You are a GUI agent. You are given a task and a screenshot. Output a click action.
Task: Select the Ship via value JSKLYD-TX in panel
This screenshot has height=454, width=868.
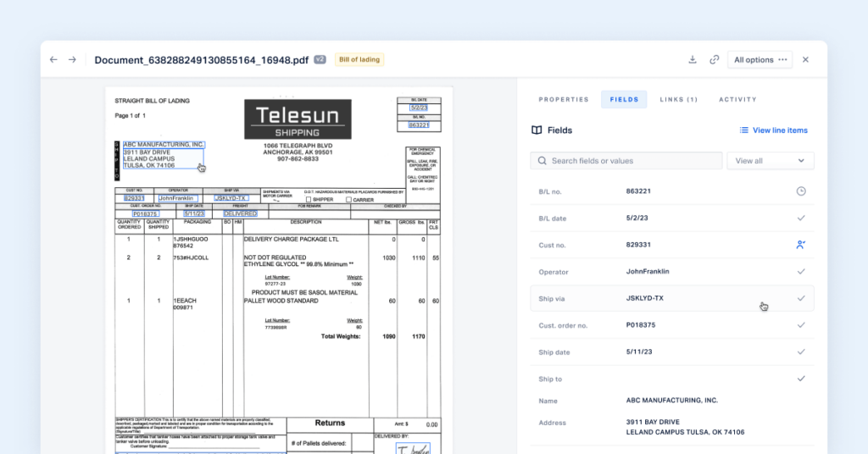pos(645,298)
